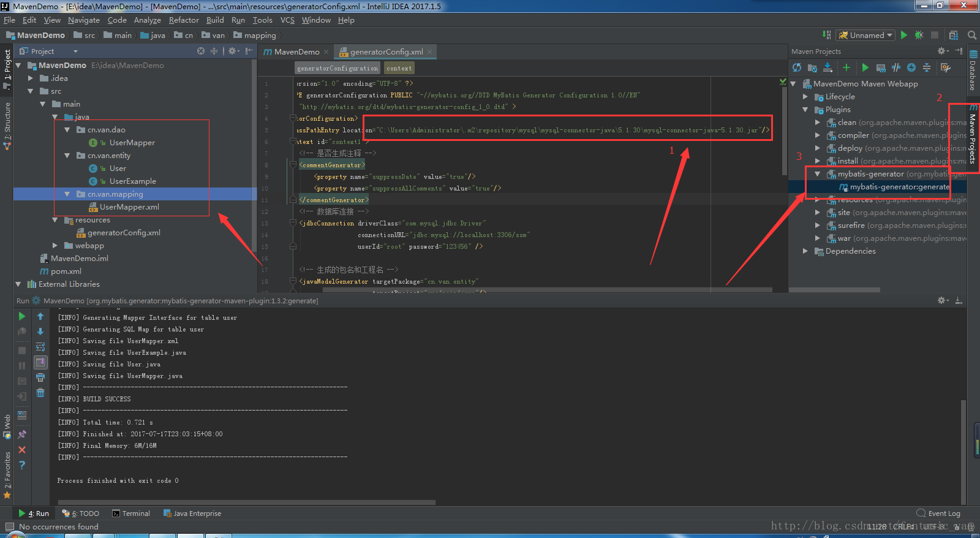This screenshot has height=538, width=980.
Task: Print the Run console output
Action: pyautogui.click(x=40, y=377)
